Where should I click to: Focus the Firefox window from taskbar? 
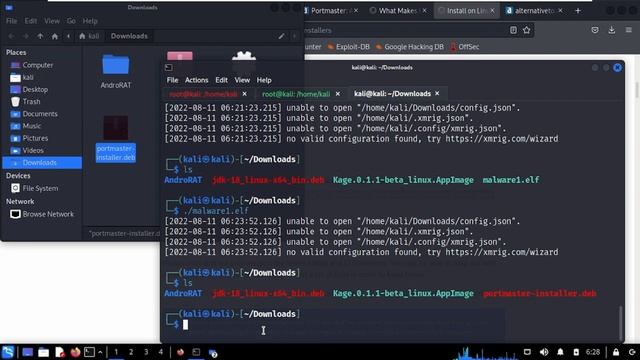click(180, 352)
